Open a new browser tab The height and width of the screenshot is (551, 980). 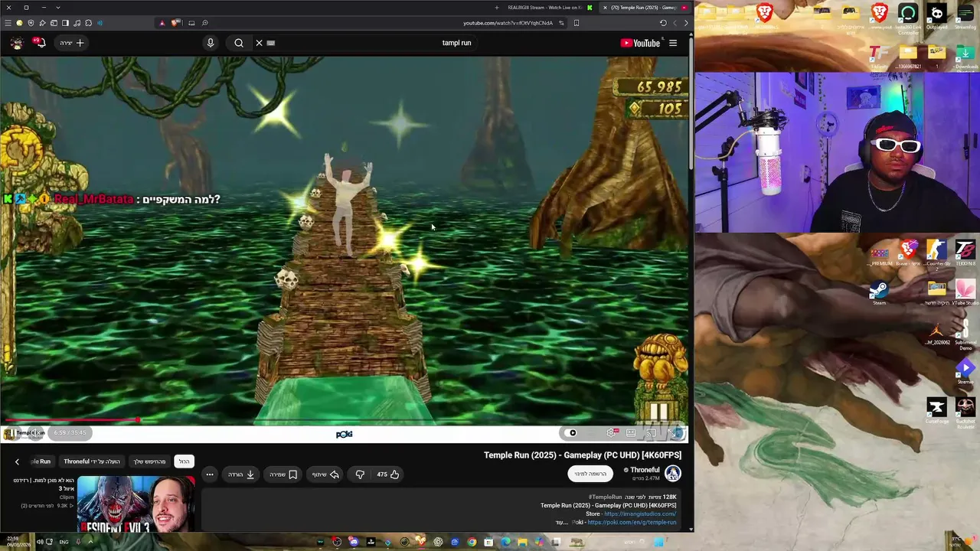(x=496, y=8)
